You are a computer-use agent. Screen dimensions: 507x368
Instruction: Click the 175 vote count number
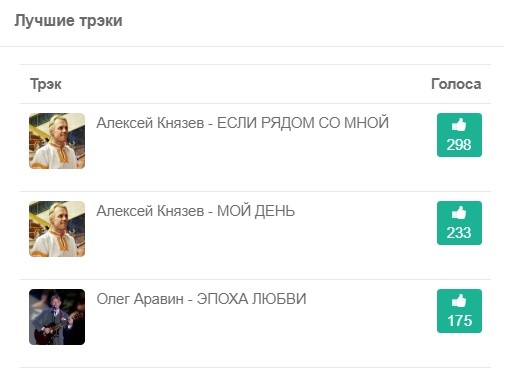pos(460,321)
